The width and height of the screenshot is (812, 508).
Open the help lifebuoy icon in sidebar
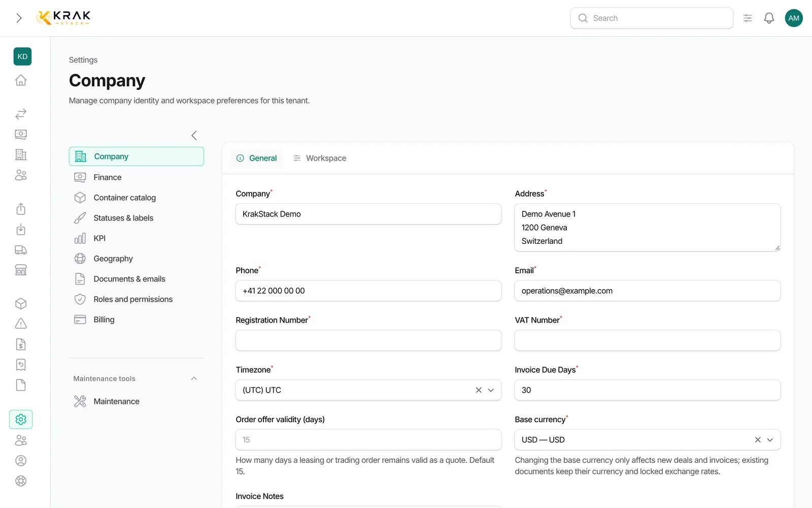click(21, 481)
